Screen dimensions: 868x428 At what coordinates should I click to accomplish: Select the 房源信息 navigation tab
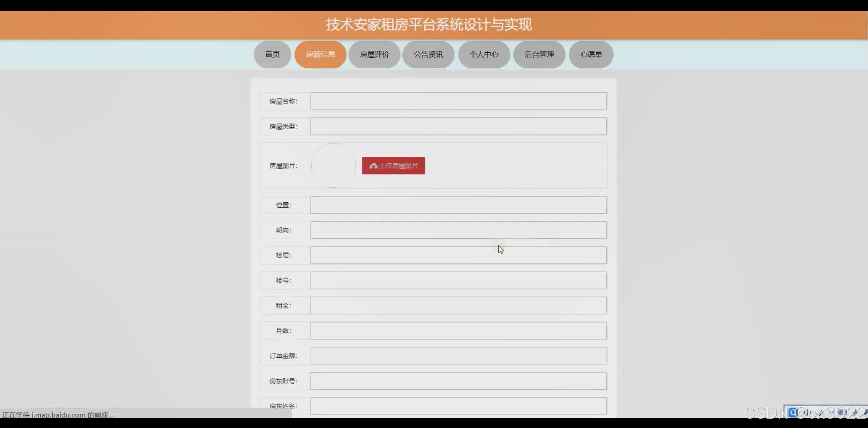click(320, 55)
